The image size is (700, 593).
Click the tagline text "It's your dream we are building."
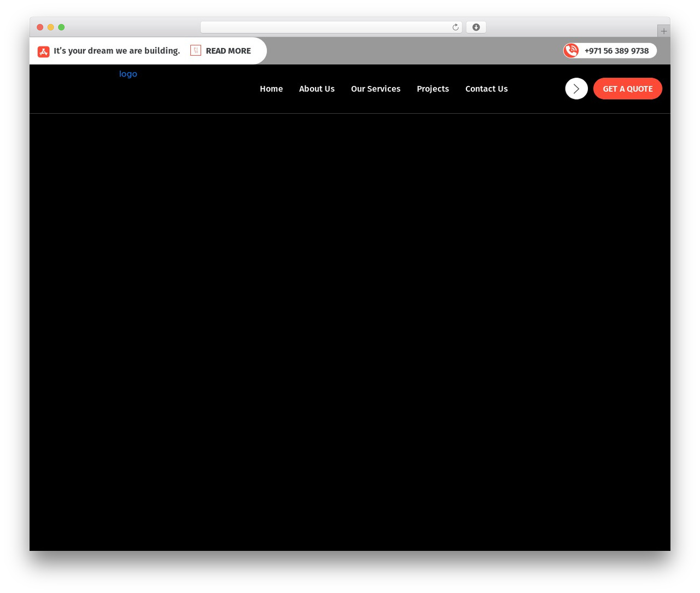coord(116,51)
